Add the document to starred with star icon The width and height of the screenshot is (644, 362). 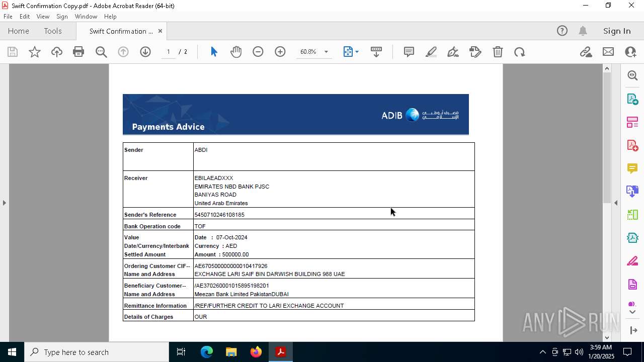pyautogui.click(x=35, y=52)
